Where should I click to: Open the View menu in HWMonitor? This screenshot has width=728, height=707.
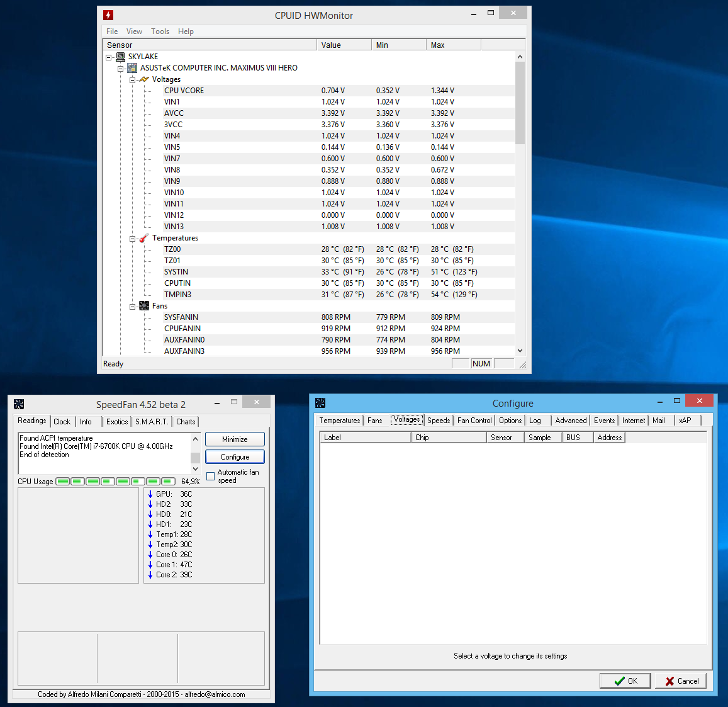pos(134,31)
